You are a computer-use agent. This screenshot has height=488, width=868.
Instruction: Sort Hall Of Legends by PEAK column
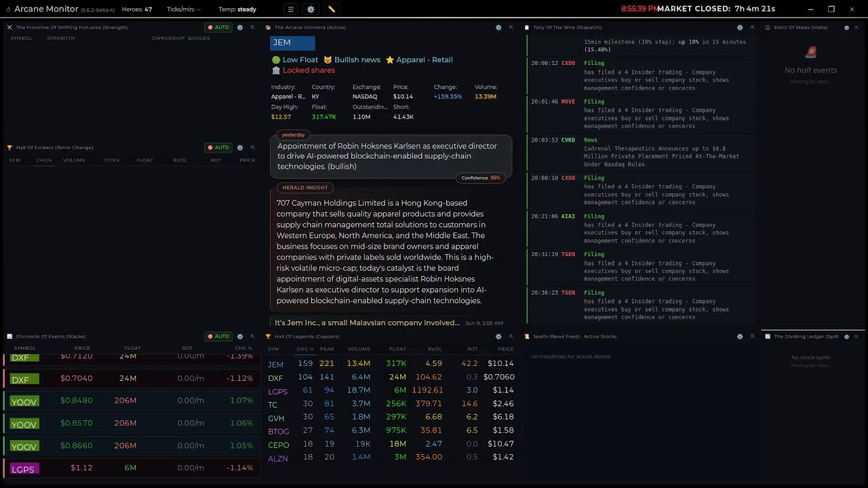(x=327, y=349)
